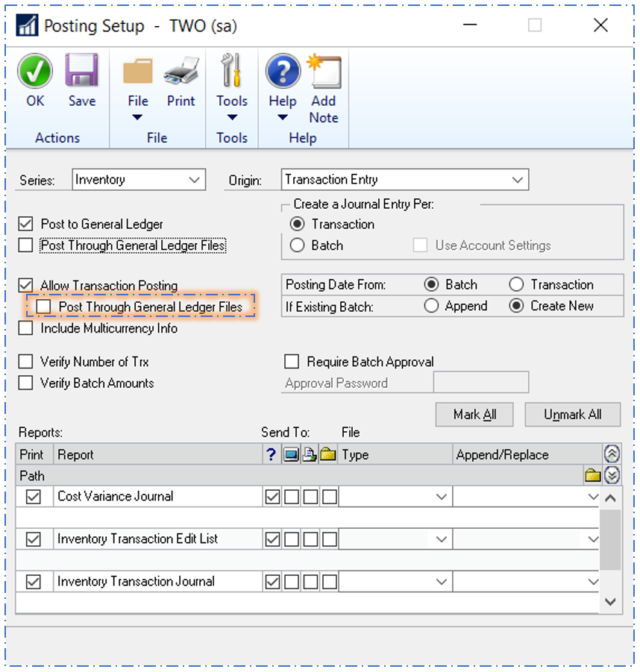Click the Mark All button
The height and width of the screenshot is (672, 640).
point(474,414)
